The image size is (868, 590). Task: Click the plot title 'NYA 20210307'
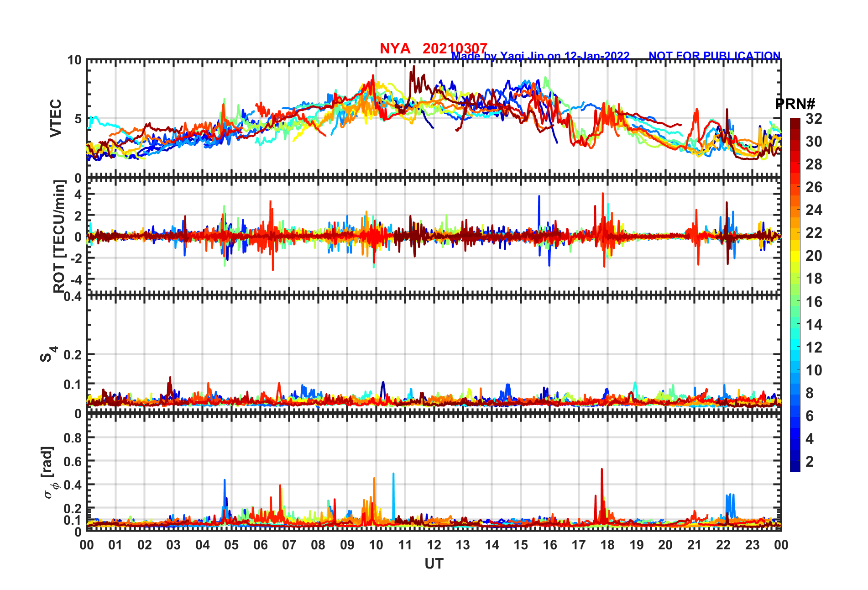[x=433, y=48]
